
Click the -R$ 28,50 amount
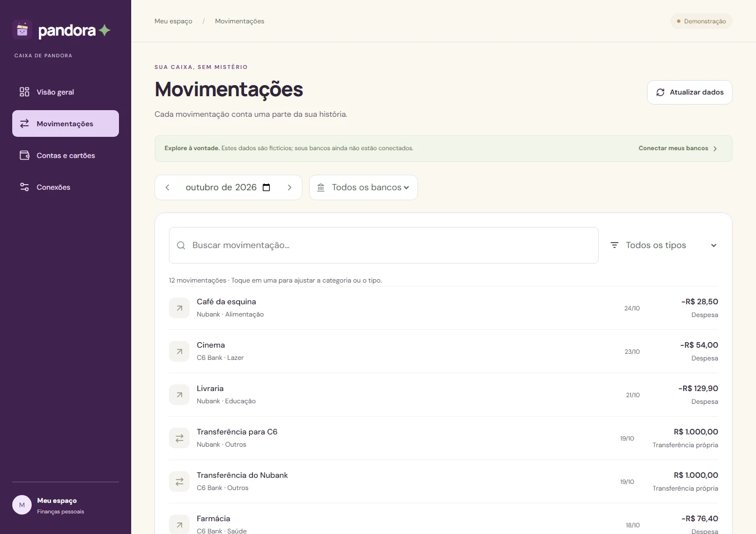point(700,301)
